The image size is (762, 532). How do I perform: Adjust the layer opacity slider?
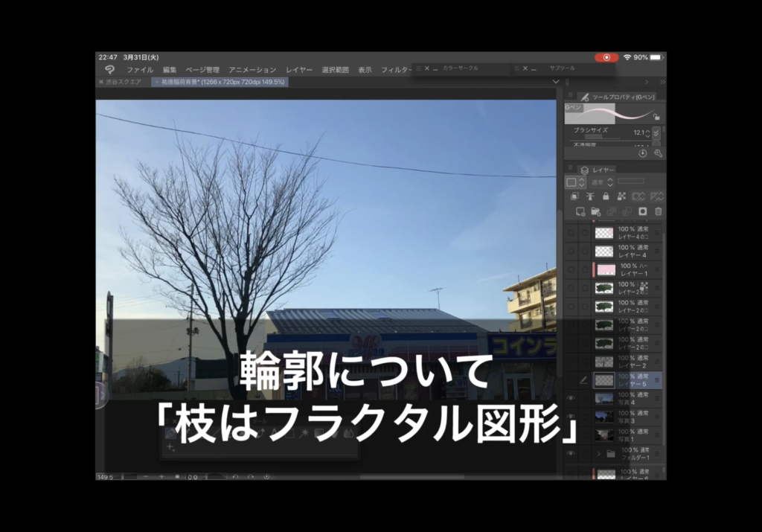pos(631,182)
